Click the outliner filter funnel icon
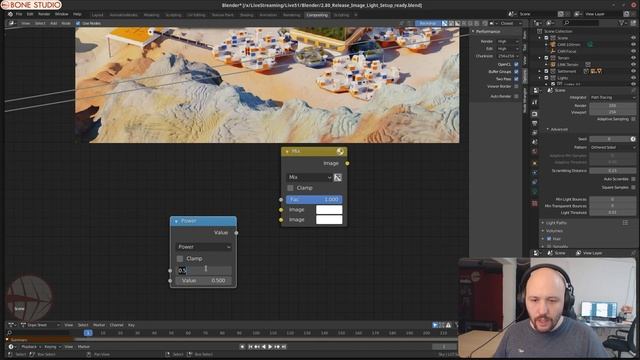The height and width of the screenshot is (360, 640). 621,23
